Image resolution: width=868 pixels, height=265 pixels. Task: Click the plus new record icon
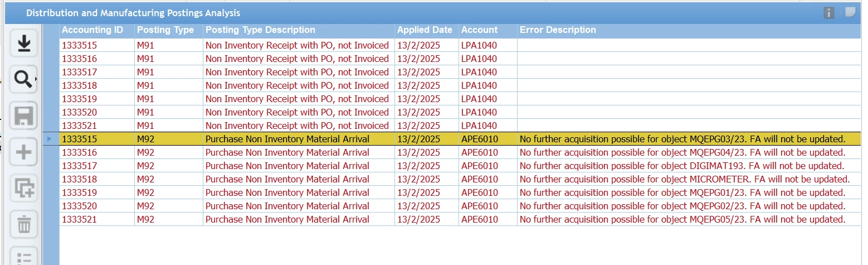click(x=24, y=152)
